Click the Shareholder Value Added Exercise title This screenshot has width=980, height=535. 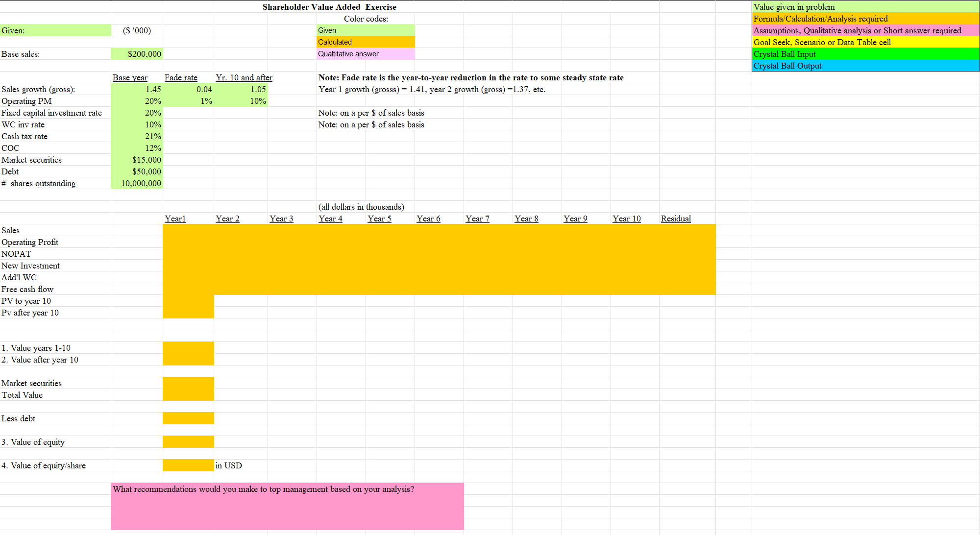[x=329, y=7]
